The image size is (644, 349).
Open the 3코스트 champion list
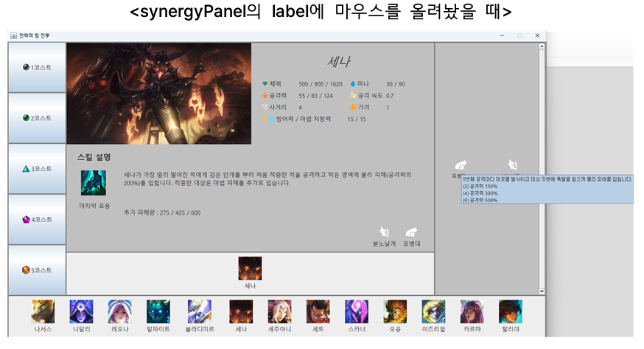click(37, 169)
